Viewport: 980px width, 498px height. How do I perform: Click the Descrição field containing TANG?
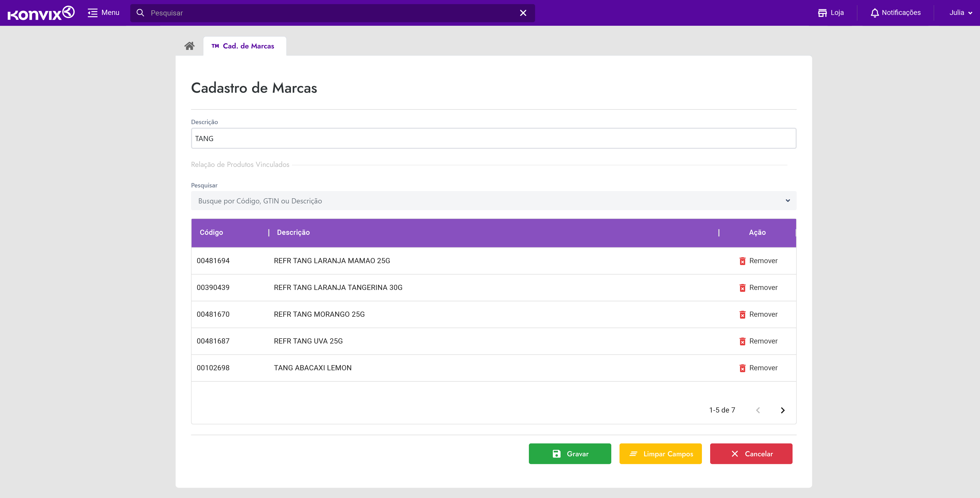pyautogui.click(x=493, y=139)
